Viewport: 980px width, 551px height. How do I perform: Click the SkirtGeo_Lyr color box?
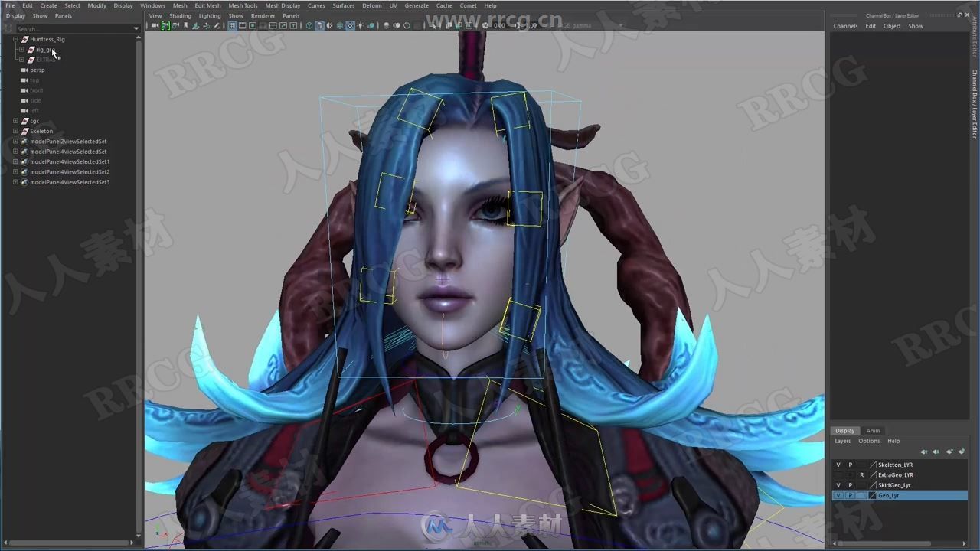[x=873, y=485]
